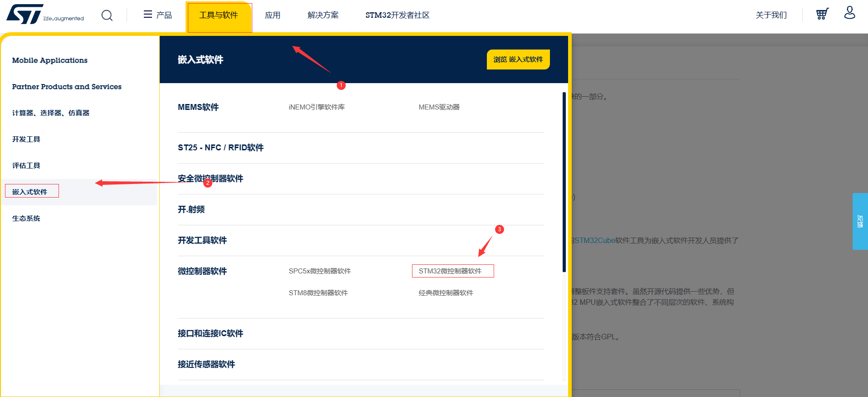Select 嵌入式软件 in sidebar
This screenshot has width=868, height=397.
(30, 192)
